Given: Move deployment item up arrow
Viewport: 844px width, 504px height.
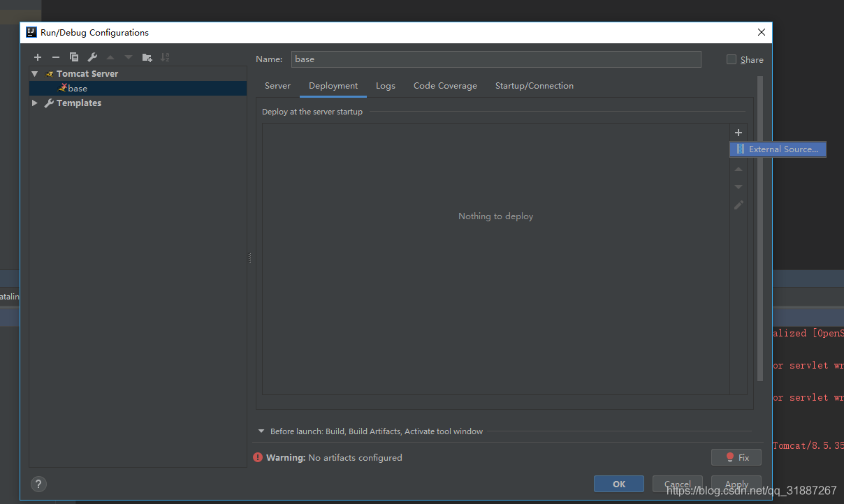Looking at the screenshot, I should coord(738,169).
